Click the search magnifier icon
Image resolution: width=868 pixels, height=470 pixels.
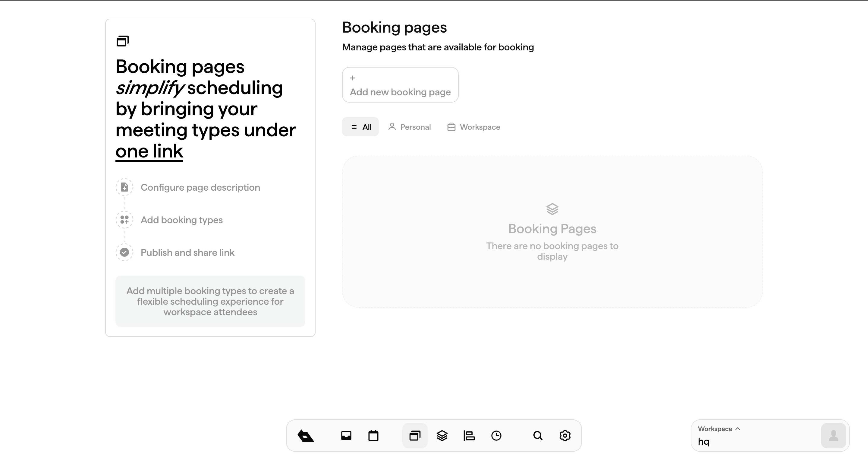[538, 436]
